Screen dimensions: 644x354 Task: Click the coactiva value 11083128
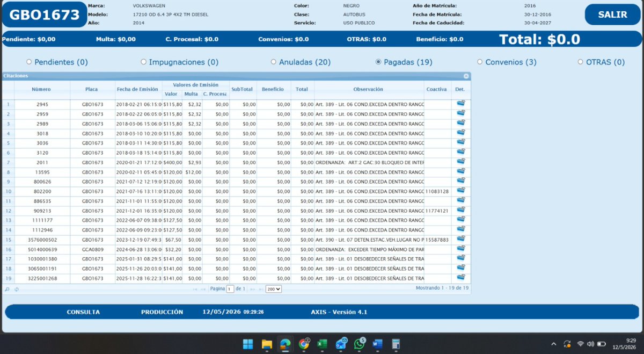tap(437, 191)
